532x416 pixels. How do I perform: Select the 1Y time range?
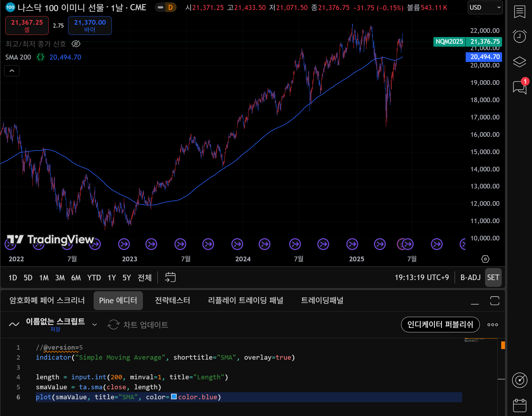coord(112,277)
